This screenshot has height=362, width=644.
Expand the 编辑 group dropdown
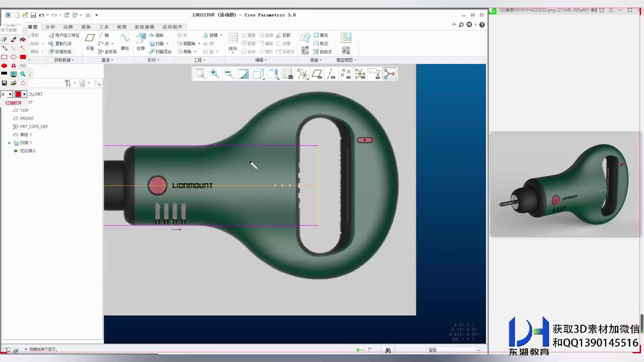tap(261, 60)
